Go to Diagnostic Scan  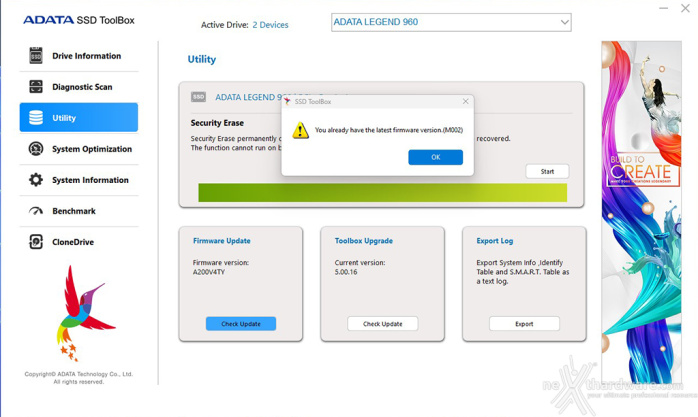pos(79,87)
